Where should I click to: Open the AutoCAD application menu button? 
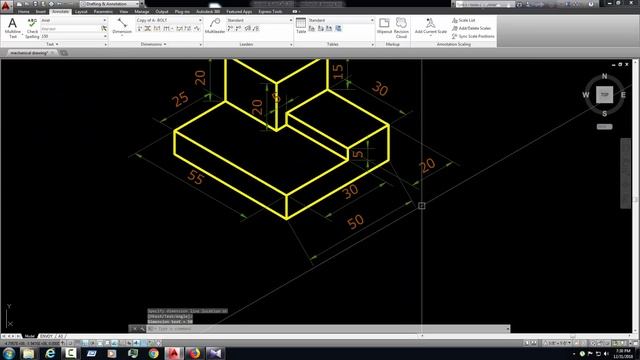tap(6, 5)
